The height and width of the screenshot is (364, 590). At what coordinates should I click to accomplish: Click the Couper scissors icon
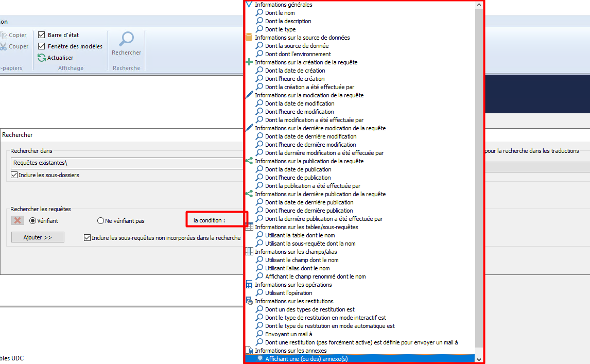tap(4, 46)
